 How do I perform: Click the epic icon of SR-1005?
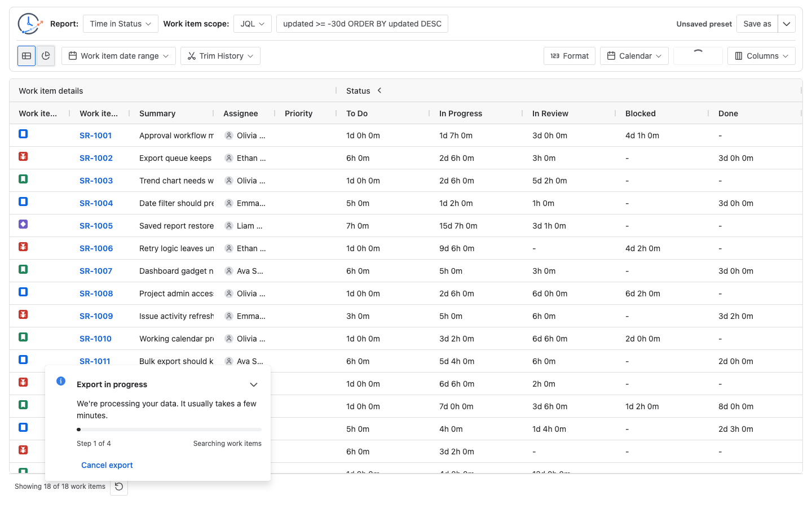point(23,224)
